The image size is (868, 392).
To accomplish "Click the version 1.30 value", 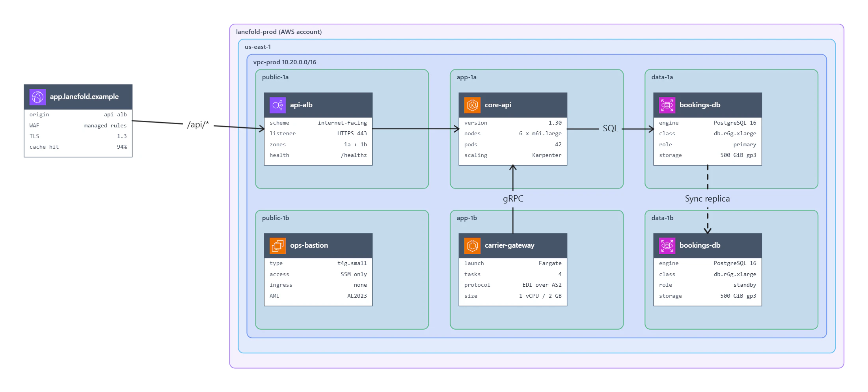I will (x=555, y=123).
